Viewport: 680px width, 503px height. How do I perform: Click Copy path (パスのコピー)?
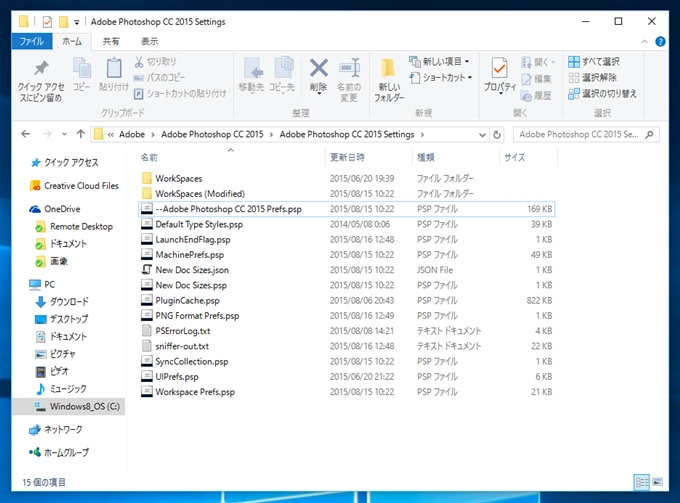tap(159, 78)
